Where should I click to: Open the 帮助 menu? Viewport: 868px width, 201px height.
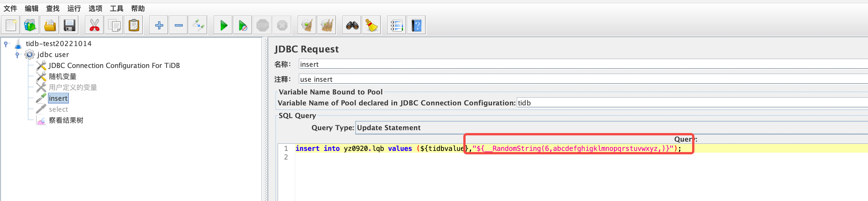tap(138, 8)
